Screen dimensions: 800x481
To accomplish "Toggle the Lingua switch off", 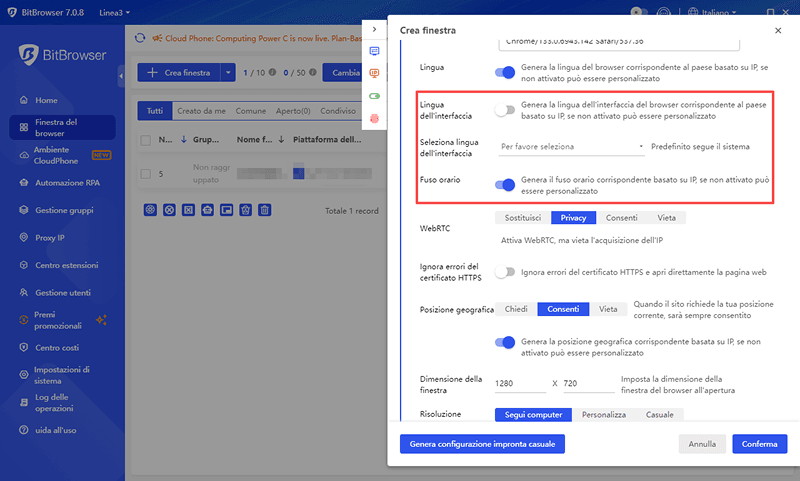I will click(x=505, y=72).
